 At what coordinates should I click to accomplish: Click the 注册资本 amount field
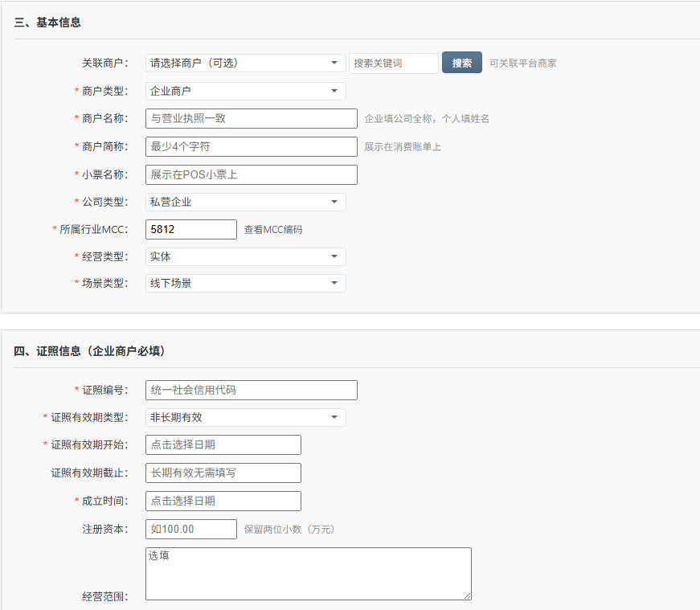[191, 529]
